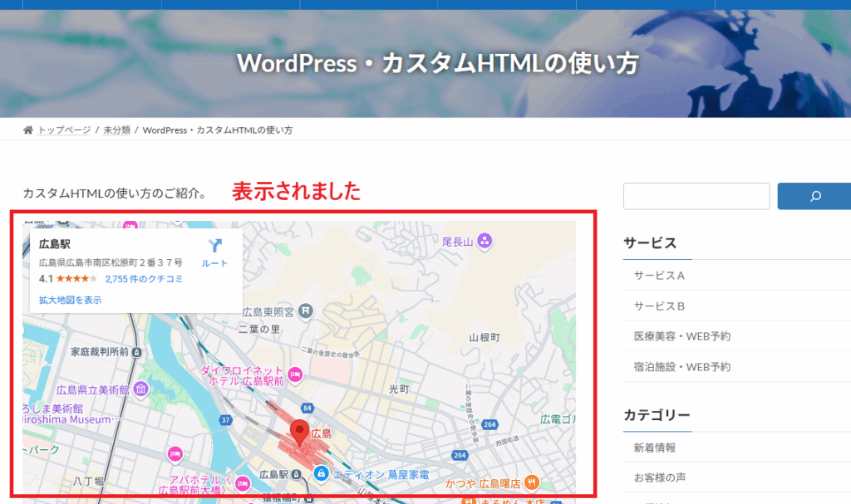Open 宿泊施設・WEB予約 sidebar link
Image resolution: width=851 pixels, height=504 pixels.
(x=682, y=367)
